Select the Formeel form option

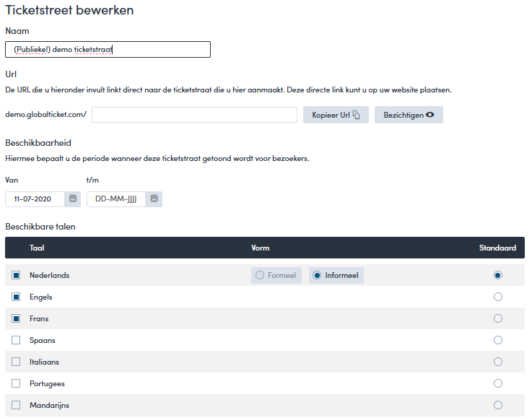tap(276, 275)
